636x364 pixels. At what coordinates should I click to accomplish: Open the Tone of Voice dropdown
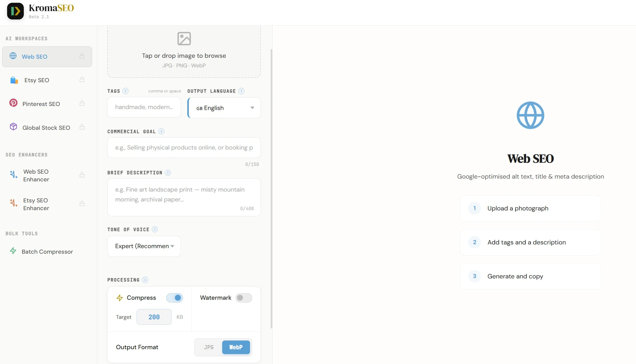(x=144, y=246)
